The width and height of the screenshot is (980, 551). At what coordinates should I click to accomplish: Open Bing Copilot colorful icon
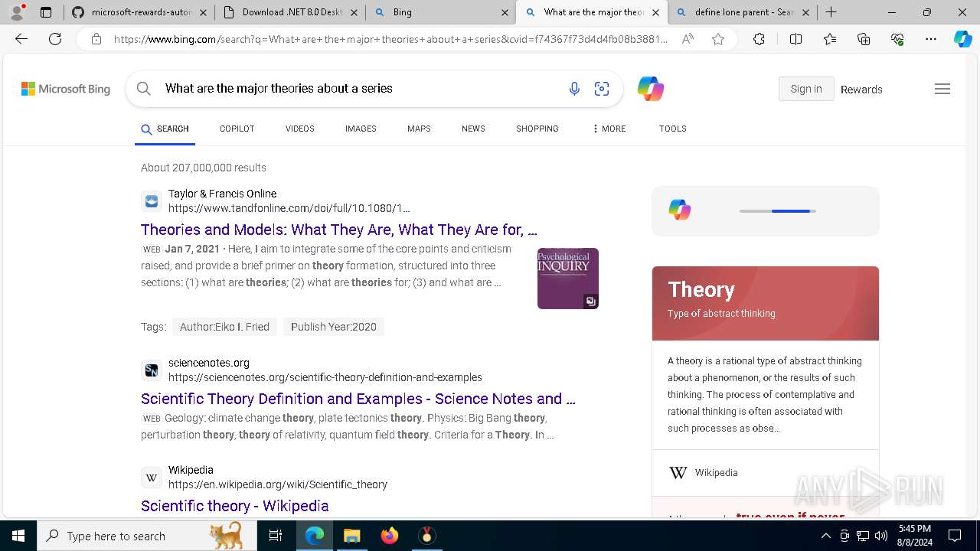[651, 89]
